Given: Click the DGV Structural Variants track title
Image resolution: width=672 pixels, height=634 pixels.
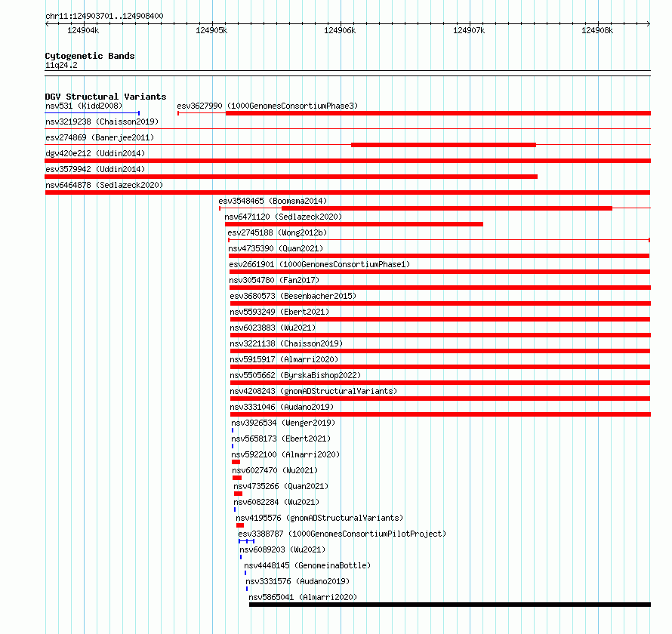Looking at the screenshot, I should coord(106,97).
